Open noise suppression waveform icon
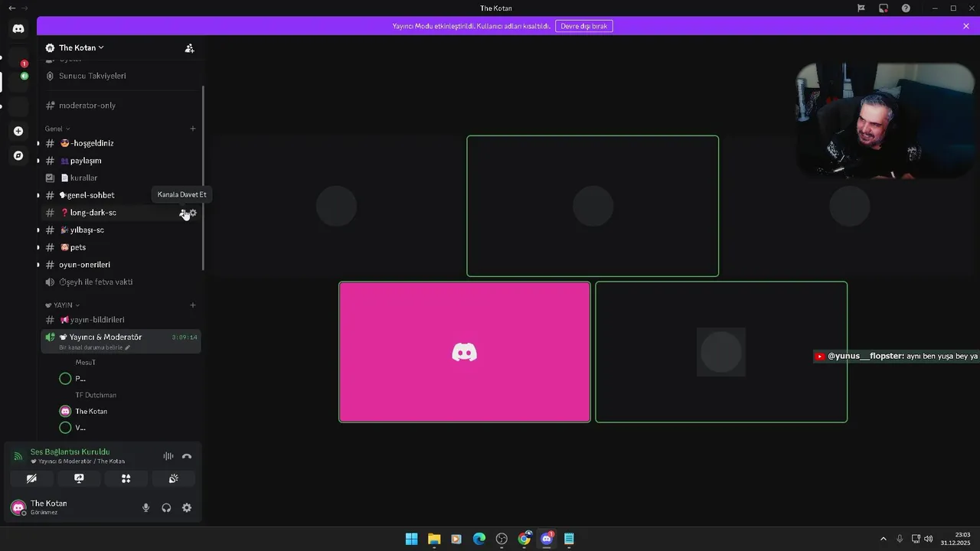 tap(168, 456)
